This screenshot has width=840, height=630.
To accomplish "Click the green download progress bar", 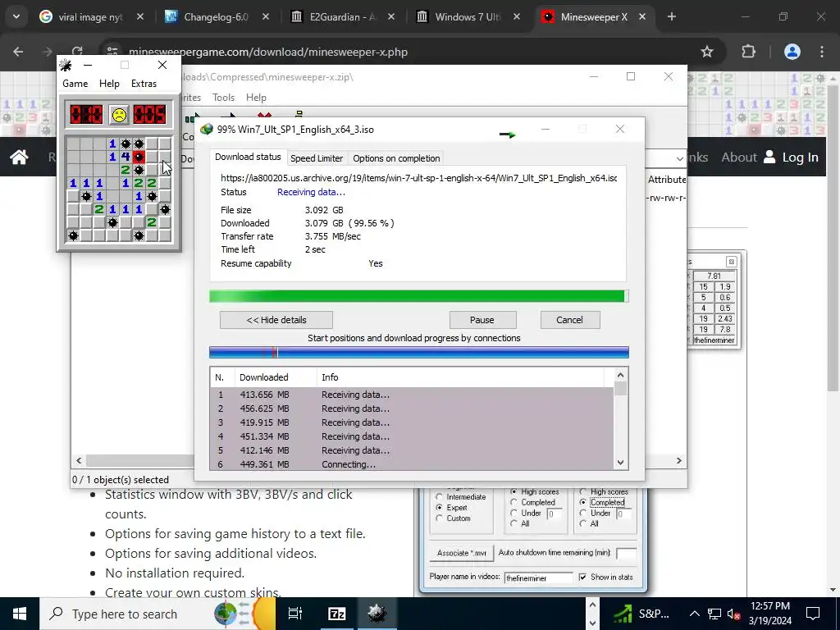I will (x=419, y=296).
